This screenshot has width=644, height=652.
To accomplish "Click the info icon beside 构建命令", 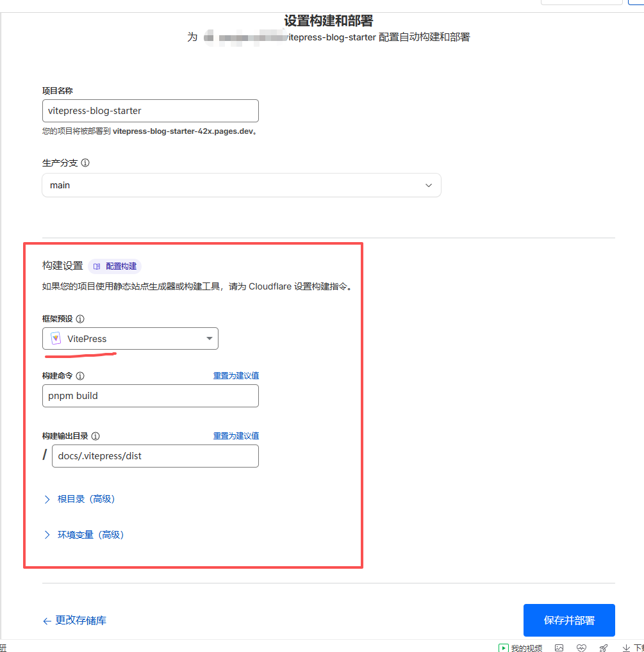I will [x=79, y=375].
